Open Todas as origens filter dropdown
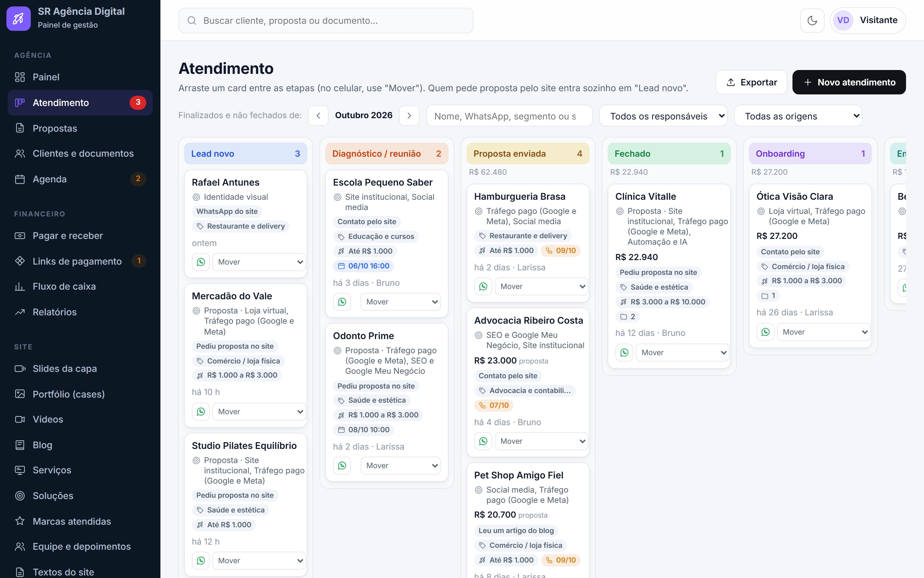Screen dimensions: 924x578 tap(798, 116)
